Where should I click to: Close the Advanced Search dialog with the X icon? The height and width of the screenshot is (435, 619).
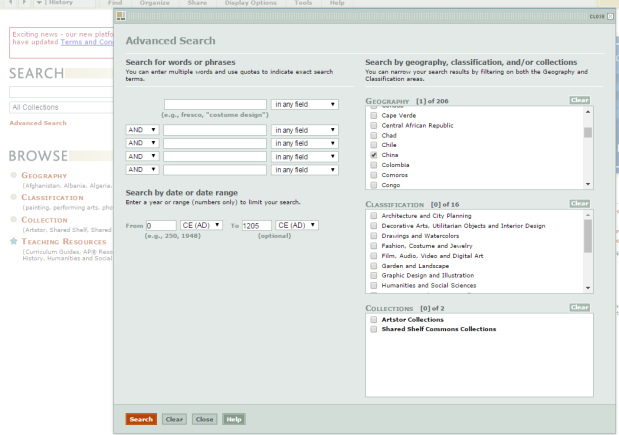[x=610, y=17]
